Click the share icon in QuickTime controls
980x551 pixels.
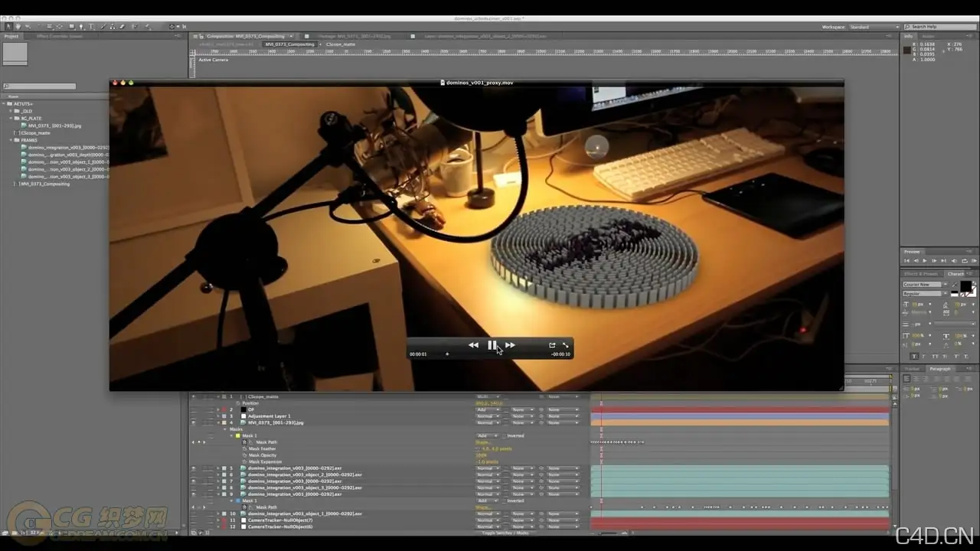552,345
